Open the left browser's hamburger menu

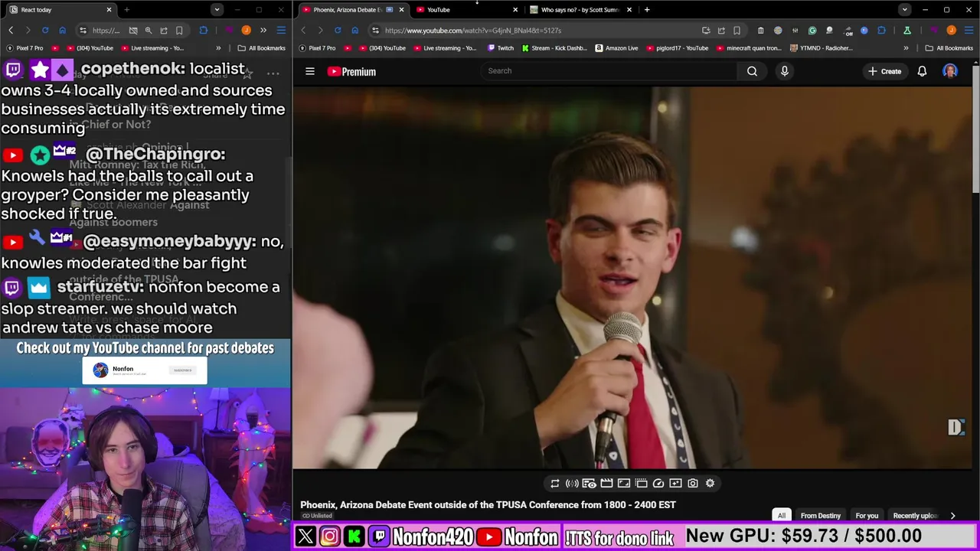pos(281,31)
